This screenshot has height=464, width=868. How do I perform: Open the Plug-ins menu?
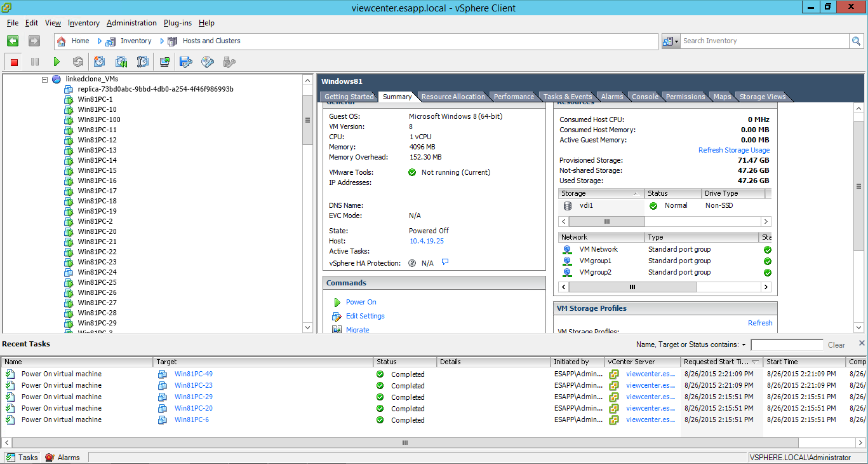178,23
